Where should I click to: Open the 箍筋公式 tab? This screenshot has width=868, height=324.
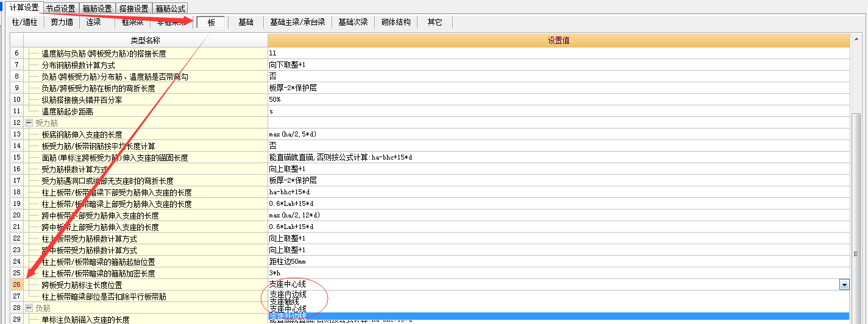pyautogui.click(x=170, y=9)
